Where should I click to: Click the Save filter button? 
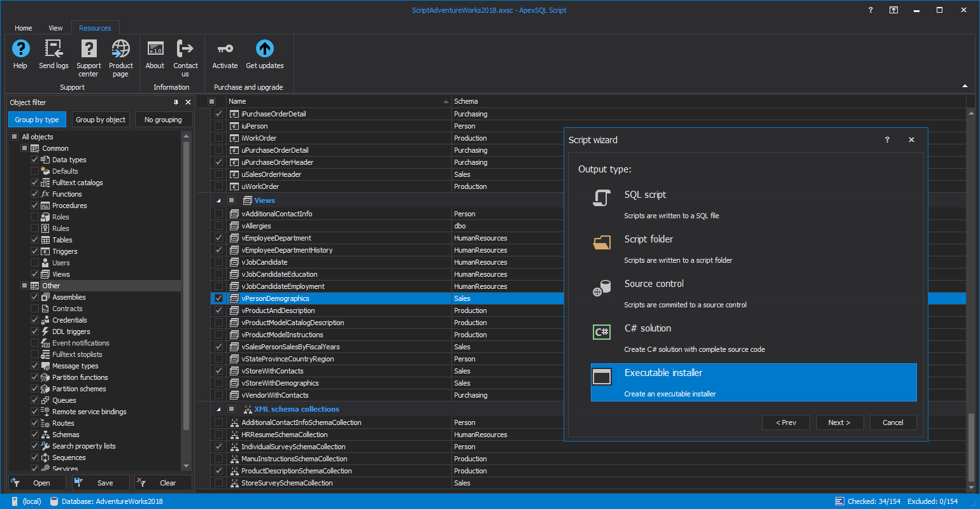tap(101, 483)
